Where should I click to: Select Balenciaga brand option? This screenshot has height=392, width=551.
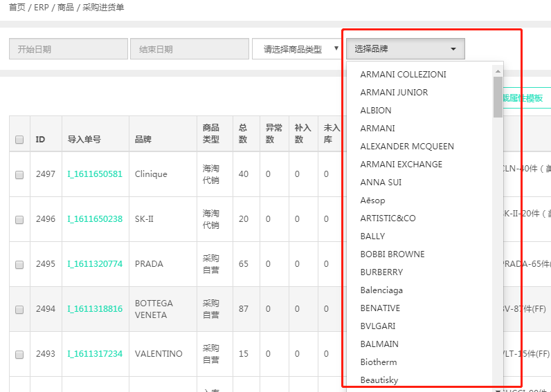click(381, 290)
